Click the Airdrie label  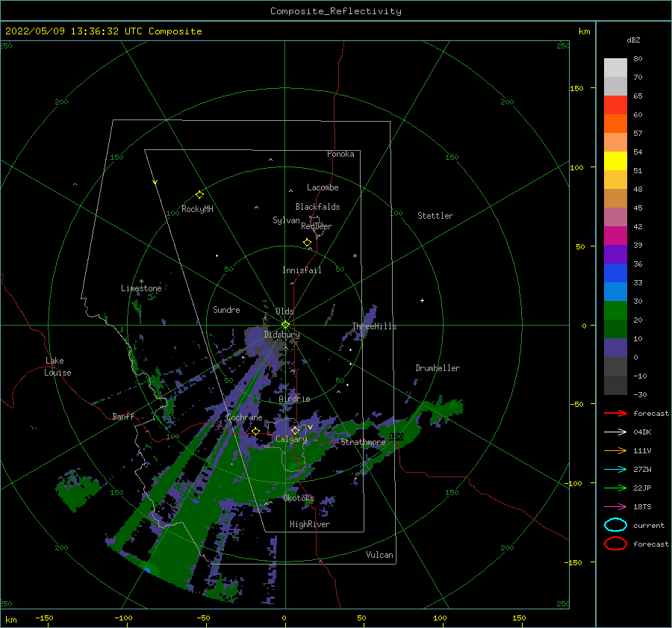pyautogui.click(x=294, y=399)
